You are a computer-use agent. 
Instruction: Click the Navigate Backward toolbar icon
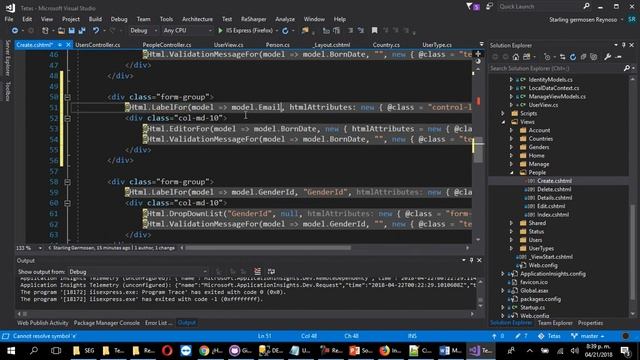pos(15,31)
